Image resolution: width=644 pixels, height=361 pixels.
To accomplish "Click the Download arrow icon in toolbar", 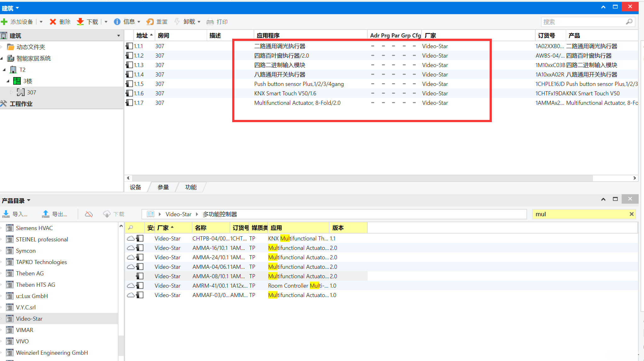I will 80,22.
